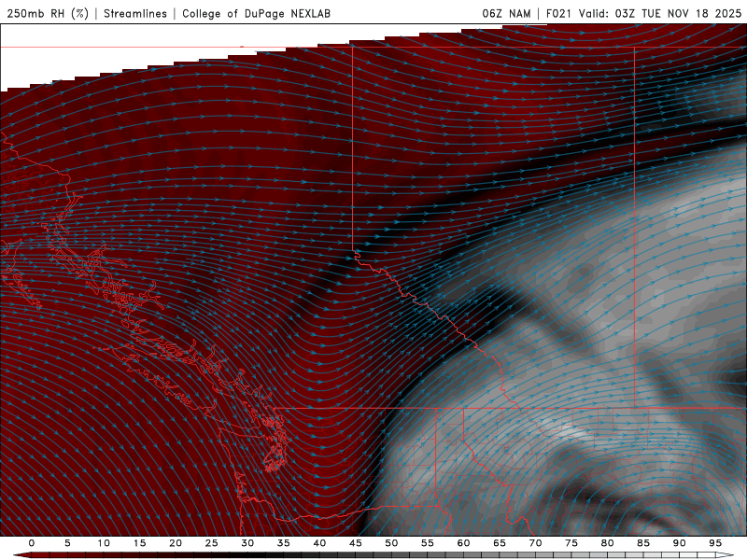The image size is (747, 560).
Task: Click the 65 label on the RH scale
Action: pyautogui.click(x=500, y=543)
